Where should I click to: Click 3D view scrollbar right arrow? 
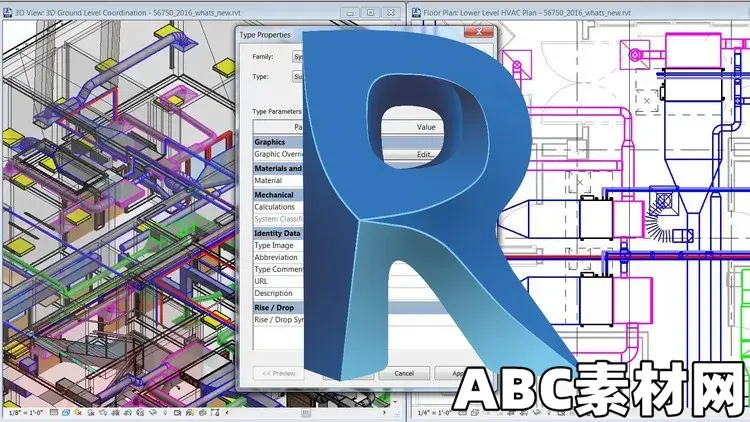pos(384,412)
